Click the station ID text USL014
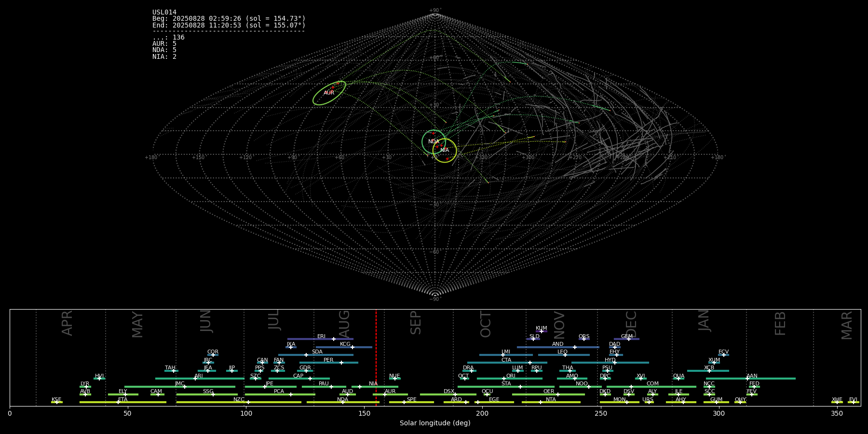Viewport: 868px width, 434px height. [x=164, y=13]
